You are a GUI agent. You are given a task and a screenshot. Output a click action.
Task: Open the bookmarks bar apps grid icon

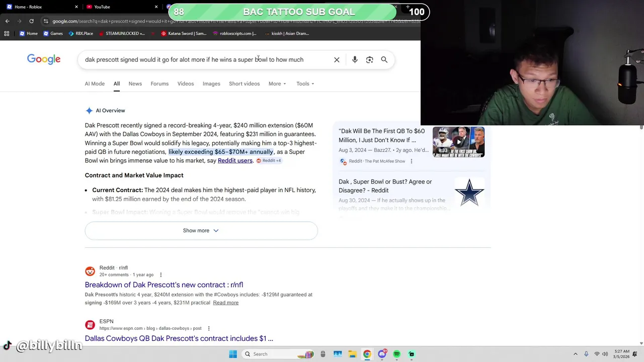click(7, 33)
